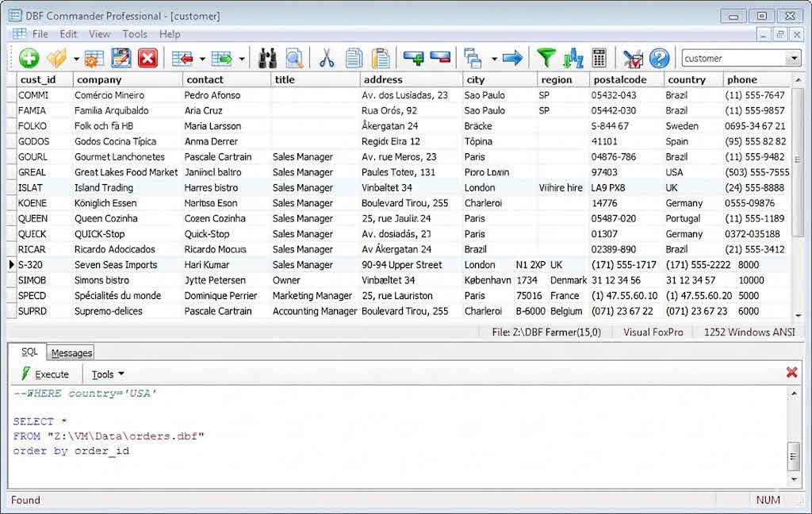
Task: Copy data using the copy icon
Action: [354, 57]
